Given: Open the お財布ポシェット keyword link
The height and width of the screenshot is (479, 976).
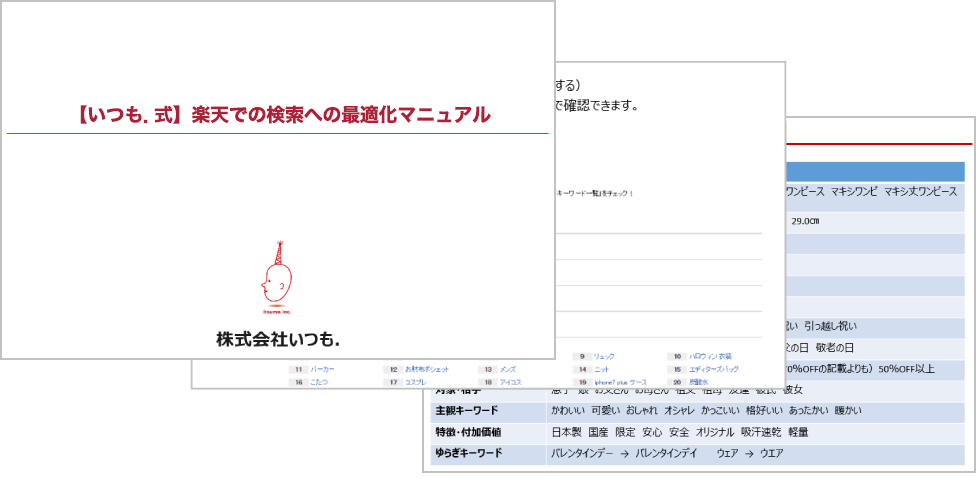Looking at the screenshot, I should [427, 370].
